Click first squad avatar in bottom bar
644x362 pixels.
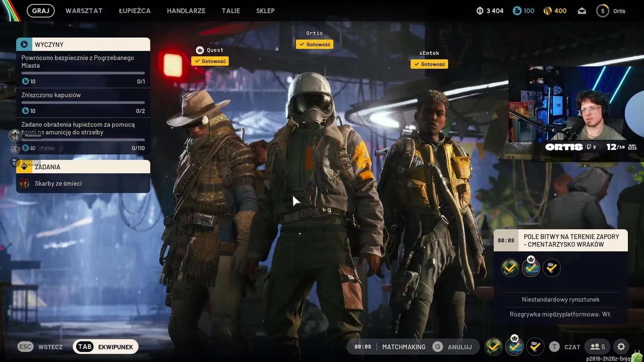tap(494, 346)
